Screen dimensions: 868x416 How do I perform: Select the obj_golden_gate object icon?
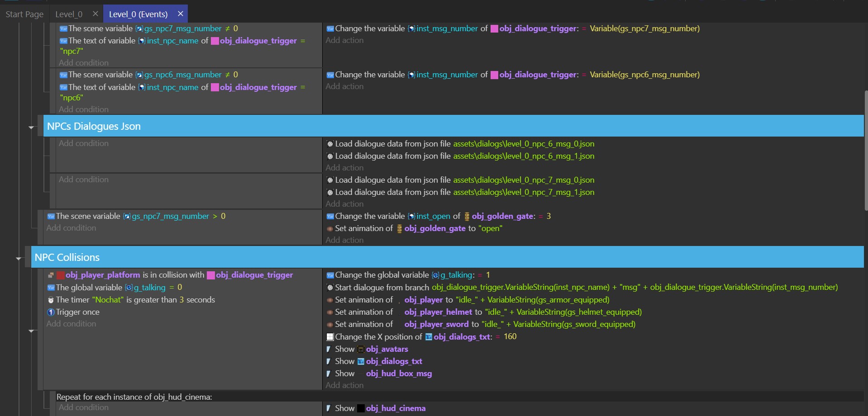(467, 216)
